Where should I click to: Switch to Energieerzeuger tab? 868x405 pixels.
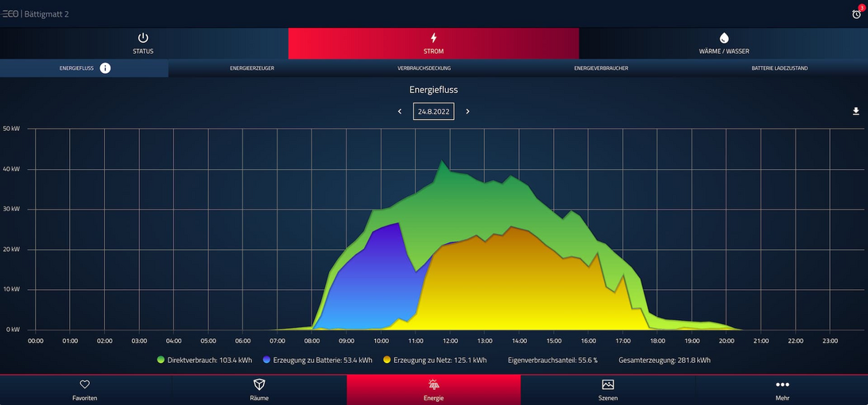click(x=252, y=68)
